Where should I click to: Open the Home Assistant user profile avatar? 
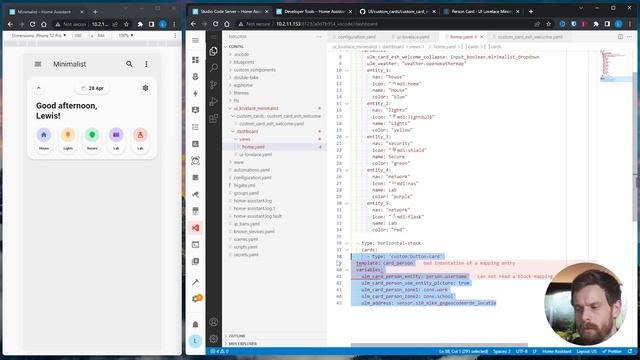tap(196, 341)
